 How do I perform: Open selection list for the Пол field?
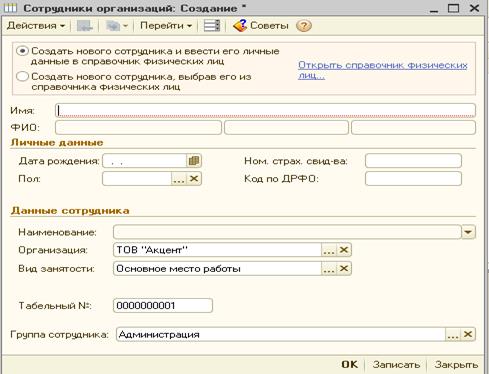179,179
